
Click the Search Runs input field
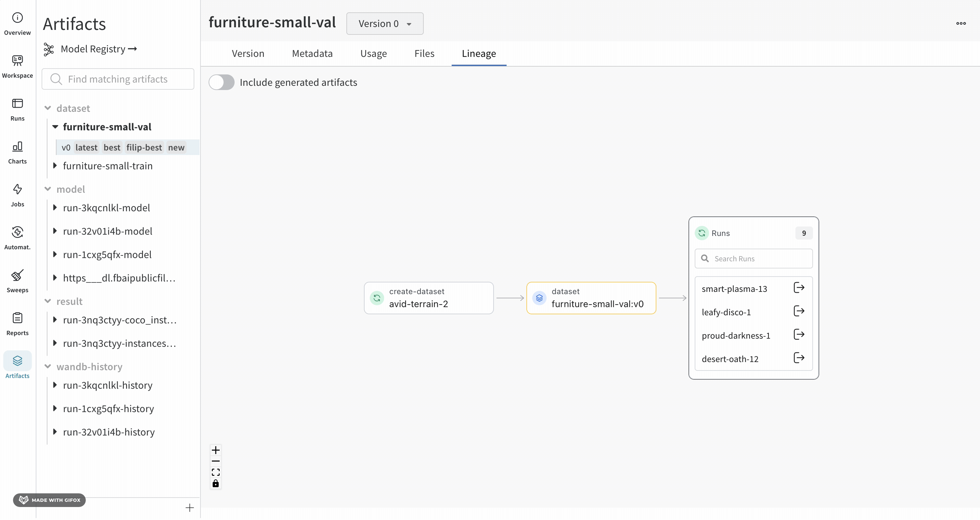click(x=753, y=258)
